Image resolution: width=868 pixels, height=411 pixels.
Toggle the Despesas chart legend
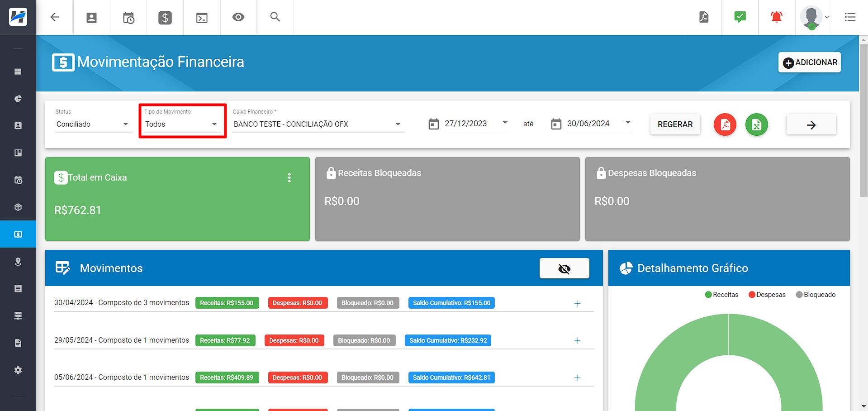(767, 295)
